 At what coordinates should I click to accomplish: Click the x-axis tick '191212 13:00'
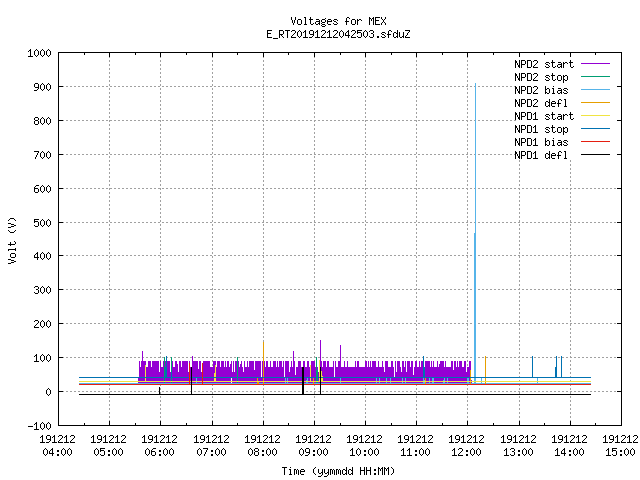[518, 446]
